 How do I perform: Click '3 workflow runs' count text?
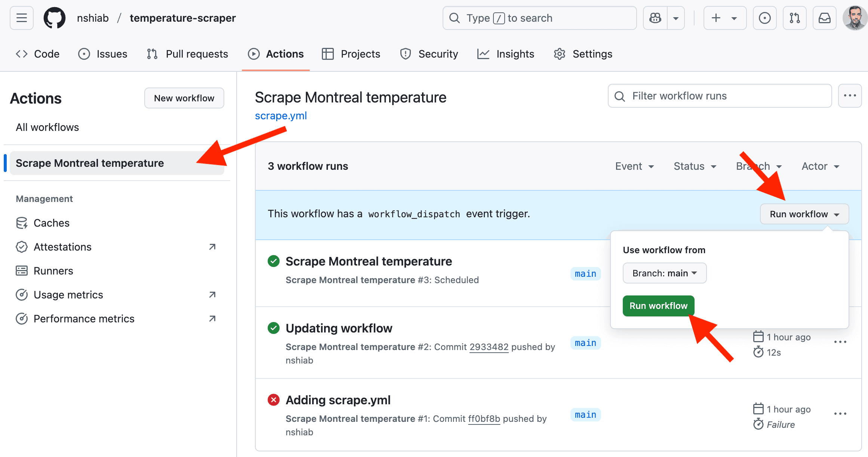pos(308,166)
